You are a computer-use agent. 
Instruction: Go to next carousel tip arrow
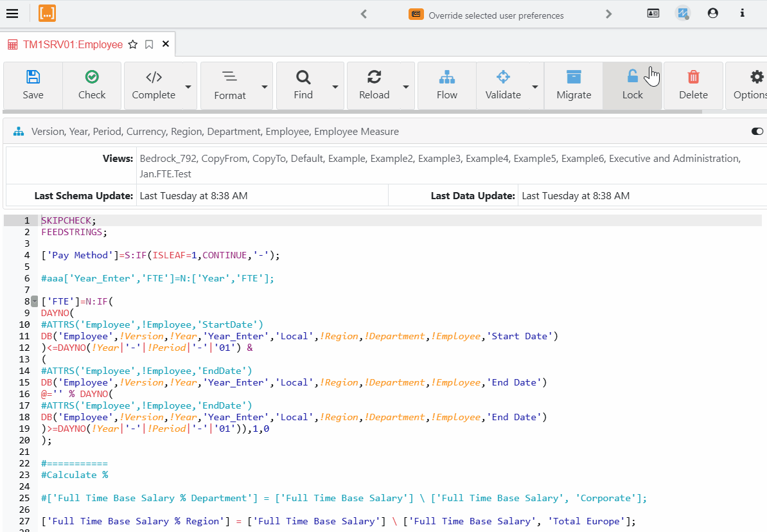[608, 14]
